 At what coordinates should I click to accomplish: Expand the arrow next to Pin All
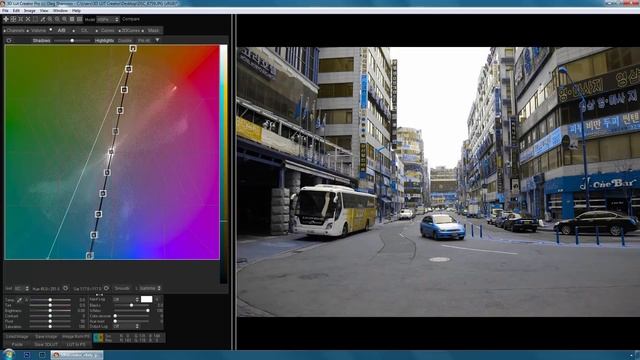point(157,40)
